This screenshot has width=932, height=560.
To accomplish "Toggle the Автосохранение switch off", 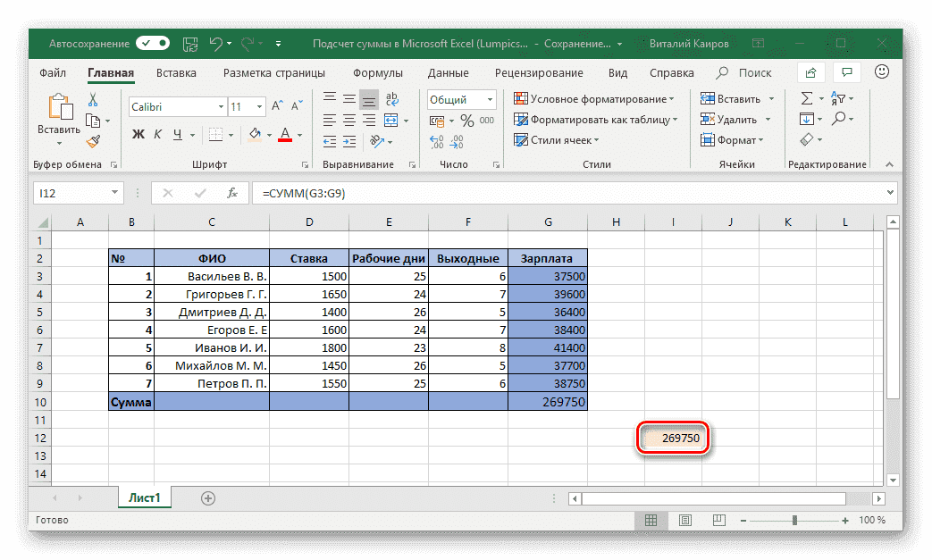I will pos(151,43).
